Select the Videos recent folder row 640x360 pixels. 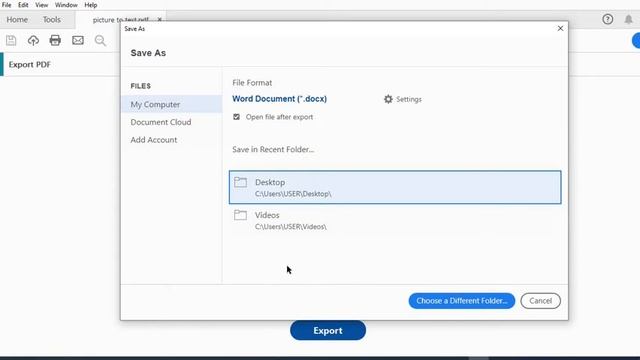(x=395, y=220)
